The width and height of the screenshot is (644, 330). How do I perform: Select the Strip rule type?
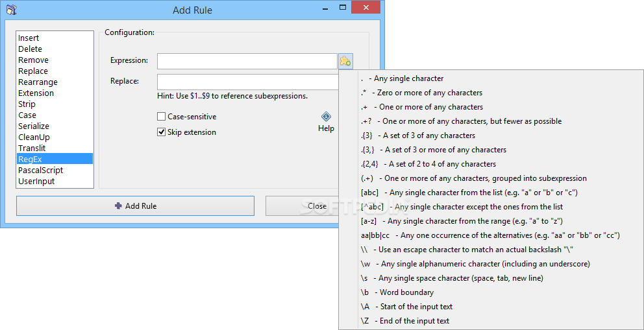(x=55, y=104)
